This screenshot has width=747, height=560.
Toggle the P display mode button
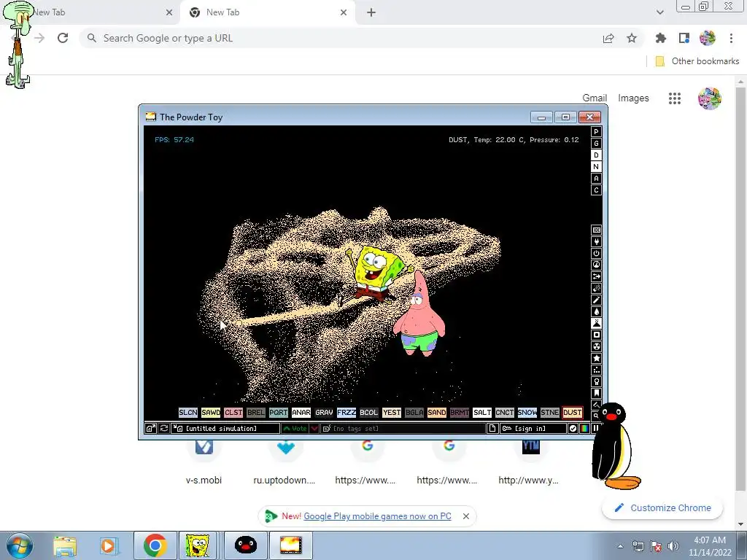tap(596, 132)
